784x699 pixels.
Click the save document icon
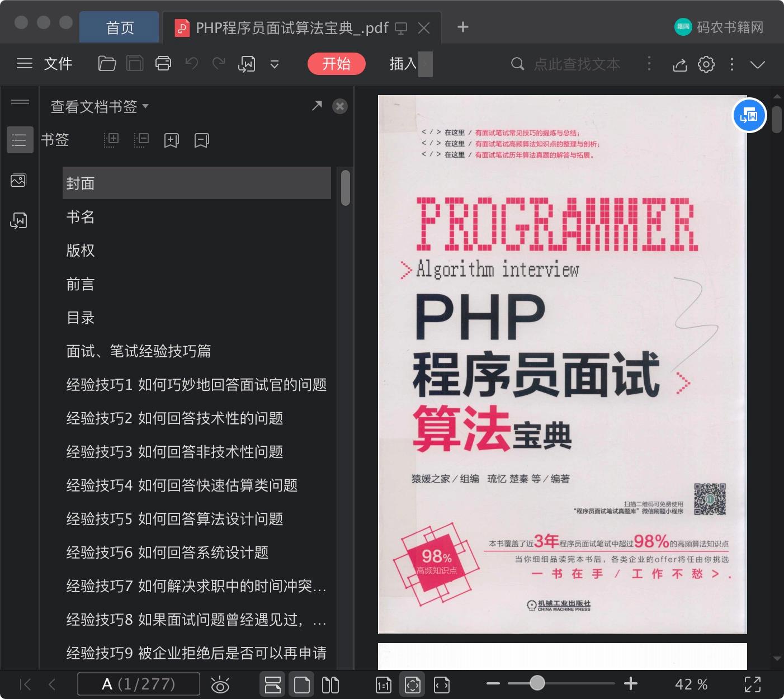pos(135,64)
